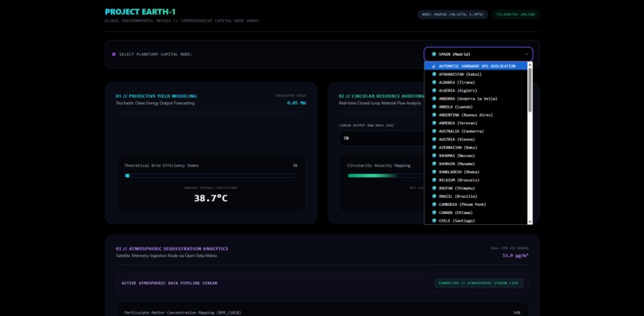Click the dropdown list scrollbar thumb
The height and width of the screenshot is (316, 644).
point(530,89)
